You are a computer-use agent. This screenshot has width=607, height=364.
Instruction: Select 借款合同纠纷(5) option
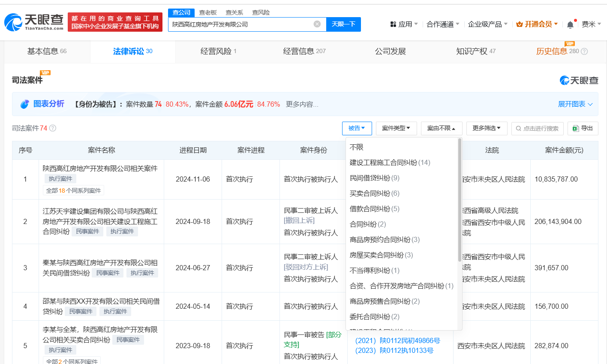(374, 209)
